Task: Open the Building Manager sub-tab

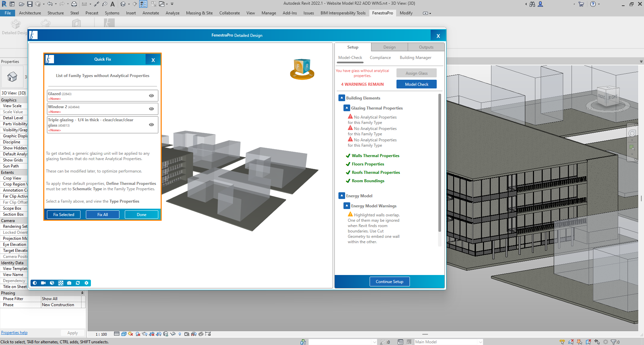Action: [x=415, y=58]
